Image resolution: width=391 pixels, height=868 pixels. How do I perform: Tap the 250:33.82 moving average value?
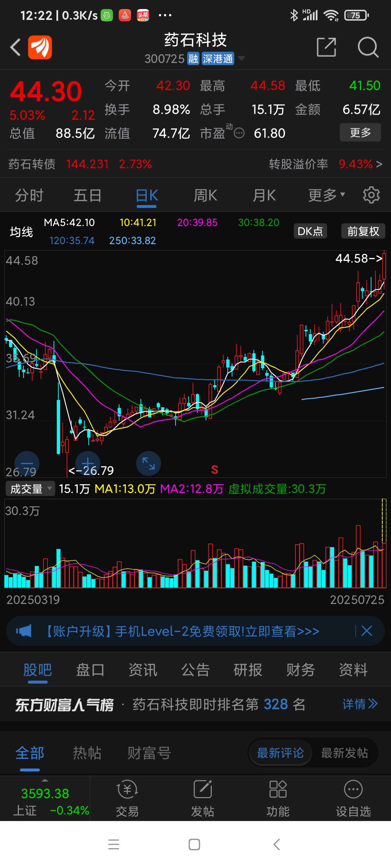133,241
